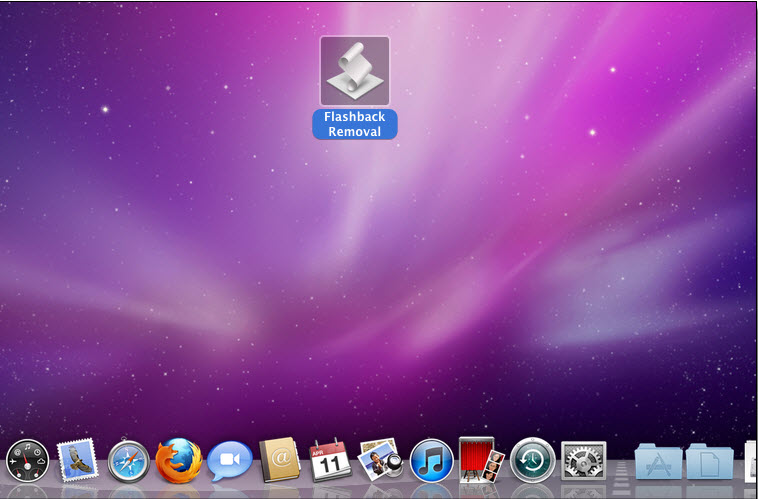
Task: Open the Address Book app
Action: pos(280,460)
